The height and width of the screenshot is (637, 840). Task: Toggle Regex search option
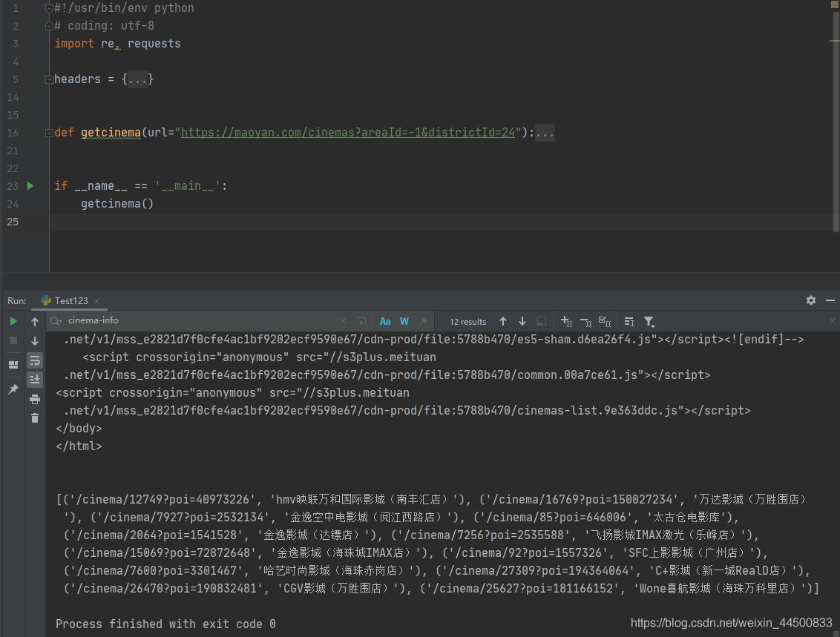pyautogui.click(x=424, y=321)
